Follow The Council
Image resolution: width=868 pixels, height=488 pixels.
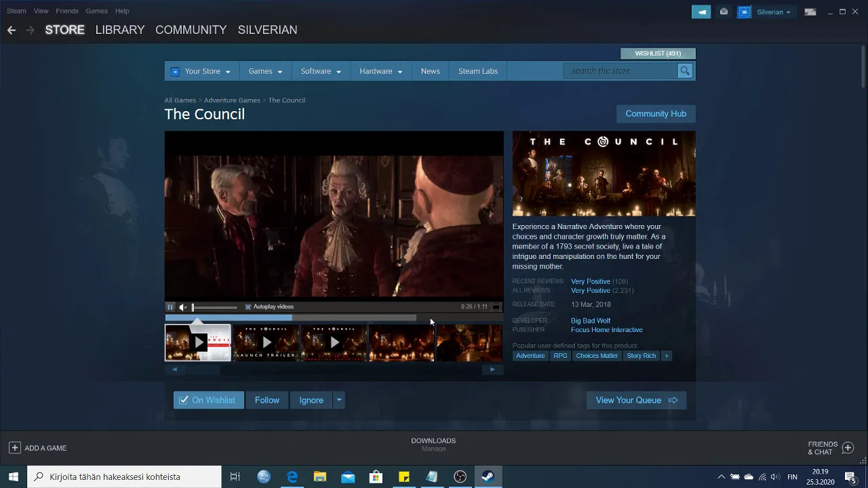pyautogui.click(x=267, y=400)
